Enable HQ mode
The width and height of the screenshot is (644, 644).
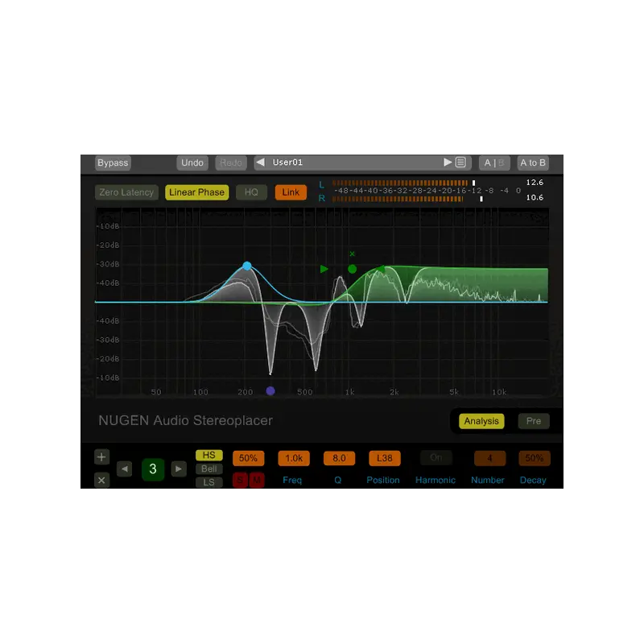click(x=251, y=192)
